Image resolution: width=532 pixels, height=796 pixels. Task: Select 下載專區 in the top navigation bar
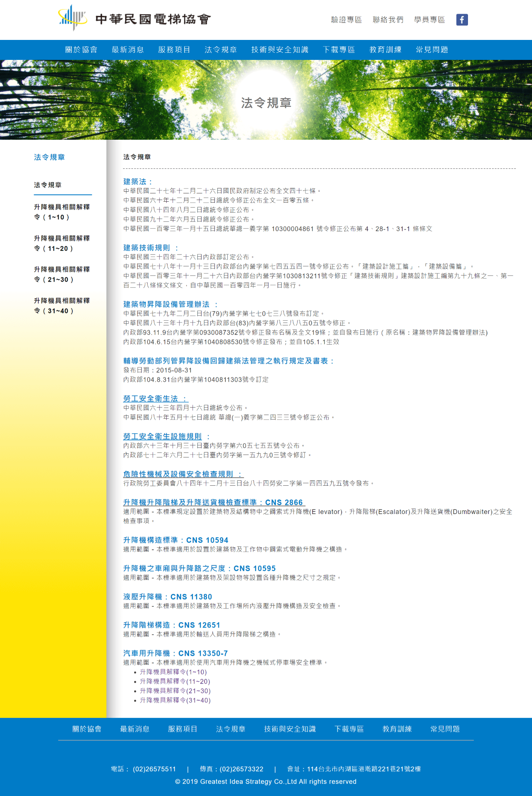[x=339, y=49]
